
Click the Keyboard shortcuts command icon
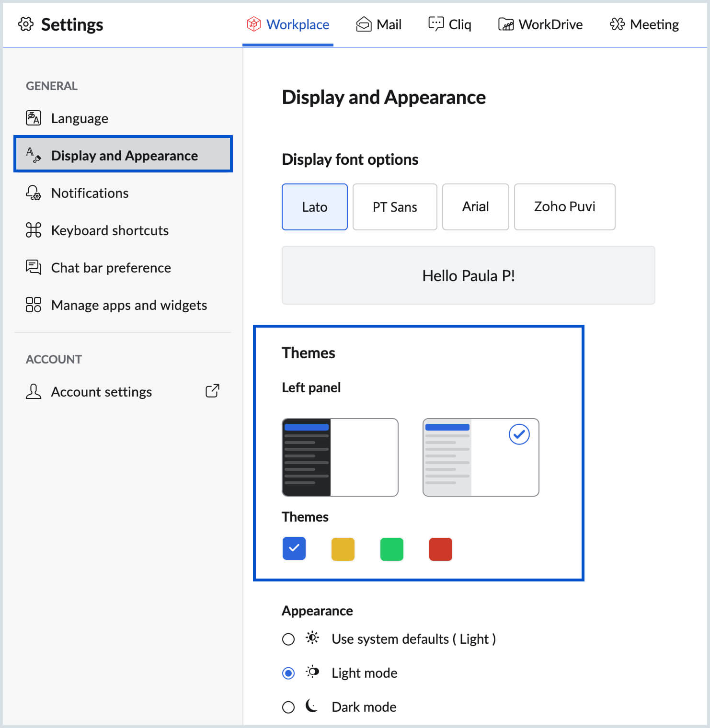point(34,230)
